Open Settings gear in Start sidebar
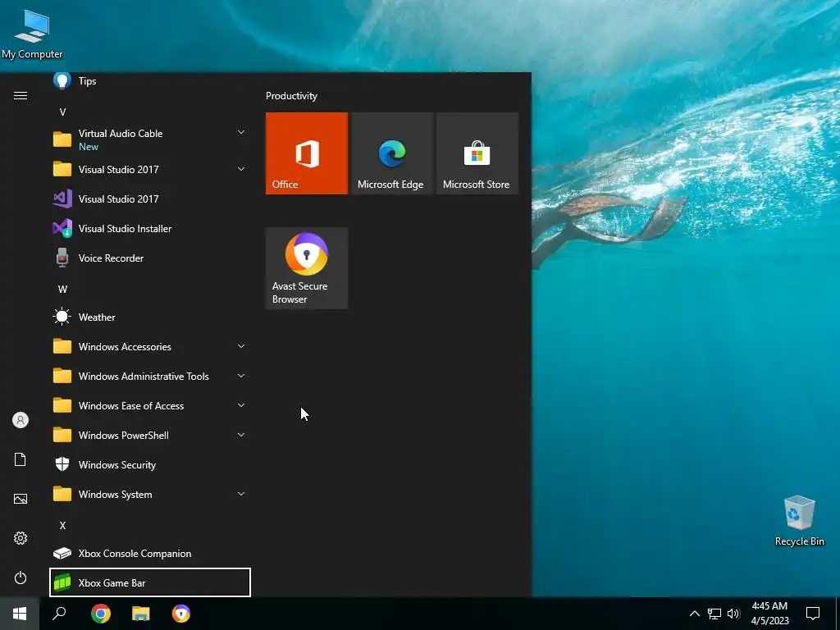The image size is (840, 630). pos(21,538)
